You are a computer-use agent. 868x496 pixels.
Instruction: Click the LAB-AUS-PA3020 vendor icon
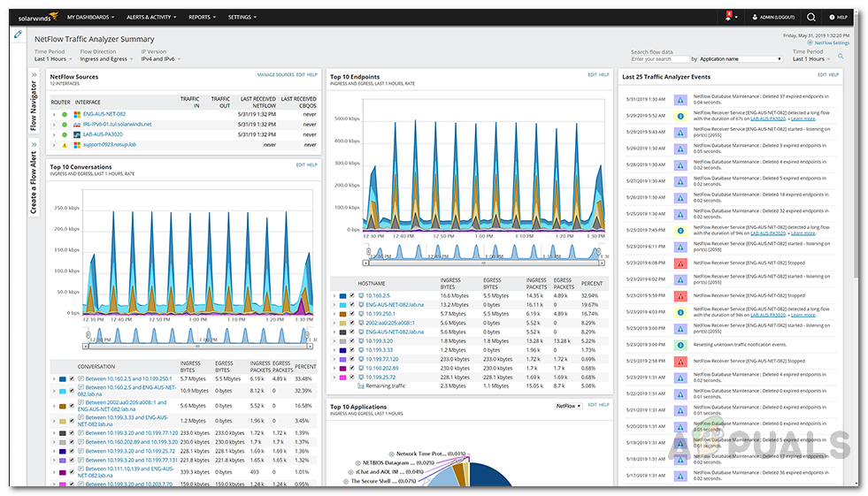(x=77, y=134)
